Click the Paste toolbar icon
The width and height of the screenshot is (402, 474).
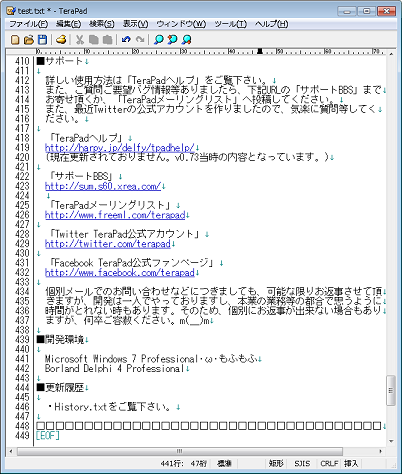107,40
